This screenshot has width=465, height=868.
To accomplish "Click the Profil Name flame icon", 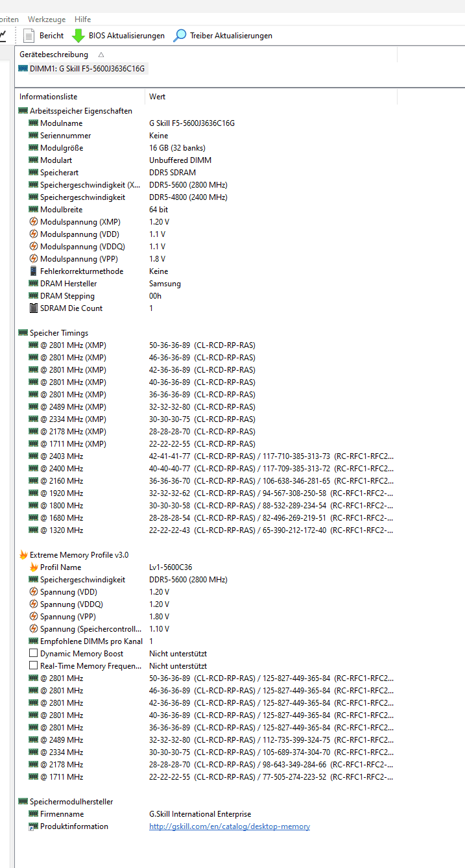I will (x=34, y=567).
